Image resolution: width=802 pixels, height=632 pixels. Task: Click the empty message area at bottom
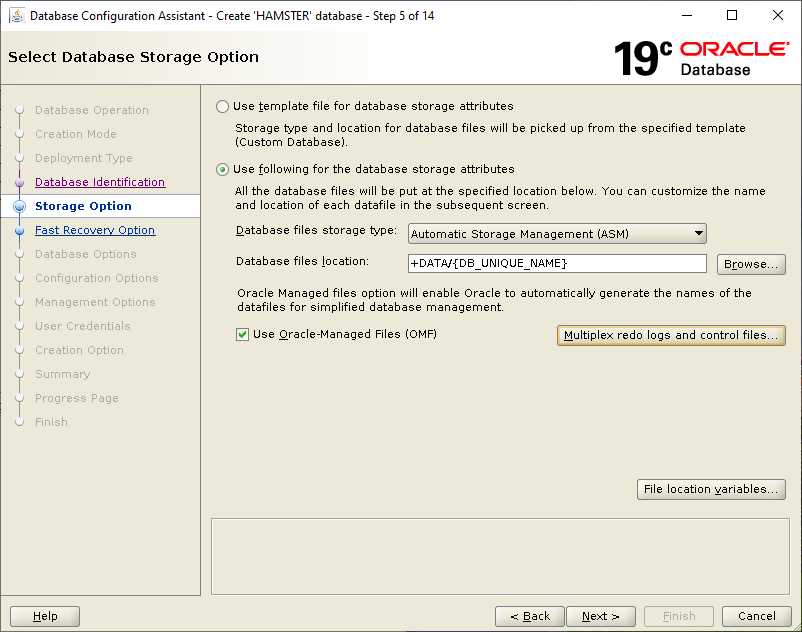pos(500,556)
